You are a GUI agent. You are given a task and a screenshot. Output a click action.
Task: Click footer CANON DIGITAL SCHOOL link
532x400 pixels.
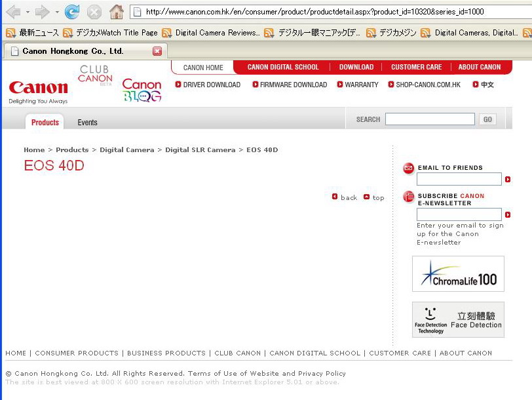coord(315,353)
